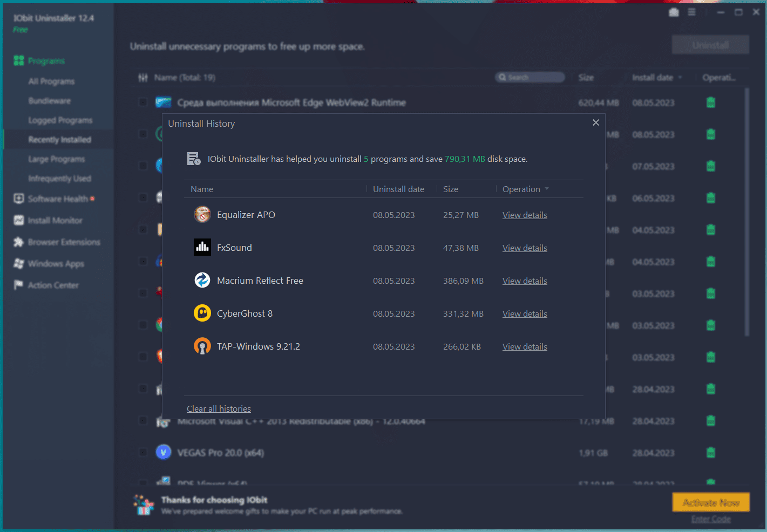Click the 386,09 MB size value
767x532 pixels.
463,281
